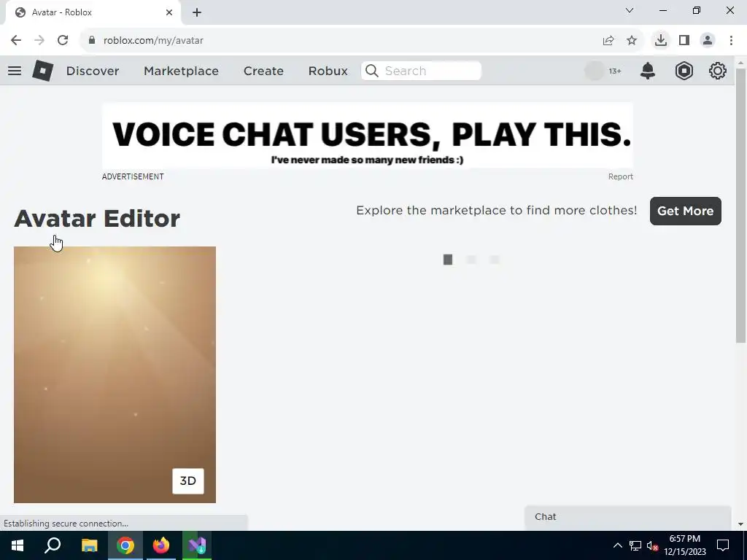Bookmark this page with the star
Image resolution: width=747 pixels, height=560 pixels.
tap(632, 41)
